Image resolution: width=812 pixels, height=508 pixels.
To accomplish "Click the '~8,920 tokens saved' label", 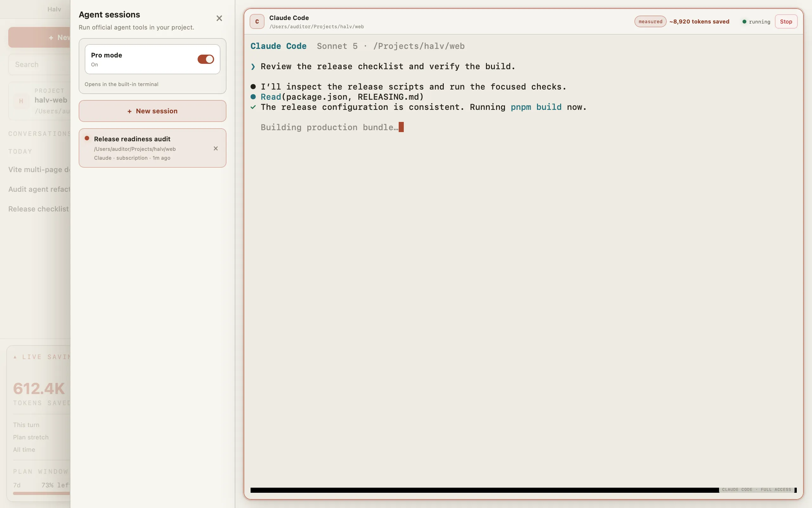I will click(699, 22).
